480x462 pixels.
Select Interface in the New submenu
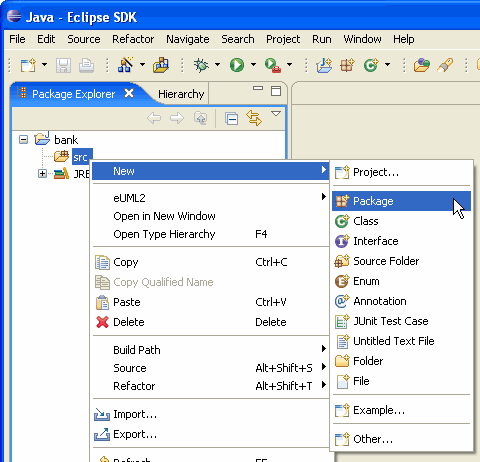pyautogui.click(x=401, y=241)
